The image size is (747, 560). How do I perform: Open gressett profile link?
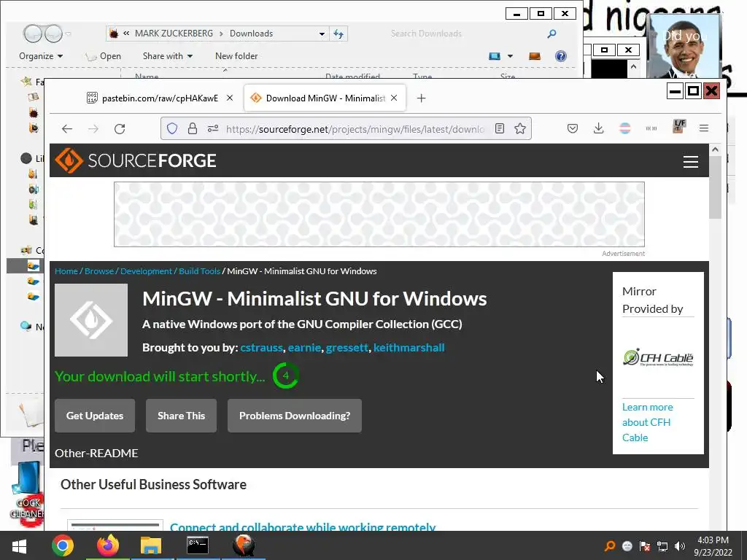(347, 348)
